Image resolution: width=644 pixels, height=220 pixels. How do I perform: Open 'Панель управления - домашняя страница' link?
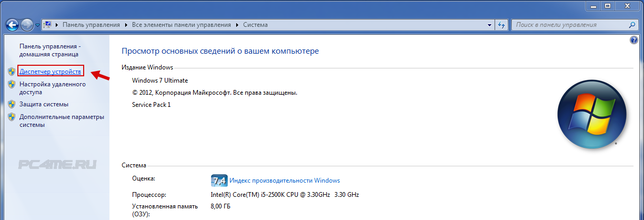click(x=49, y=50)
